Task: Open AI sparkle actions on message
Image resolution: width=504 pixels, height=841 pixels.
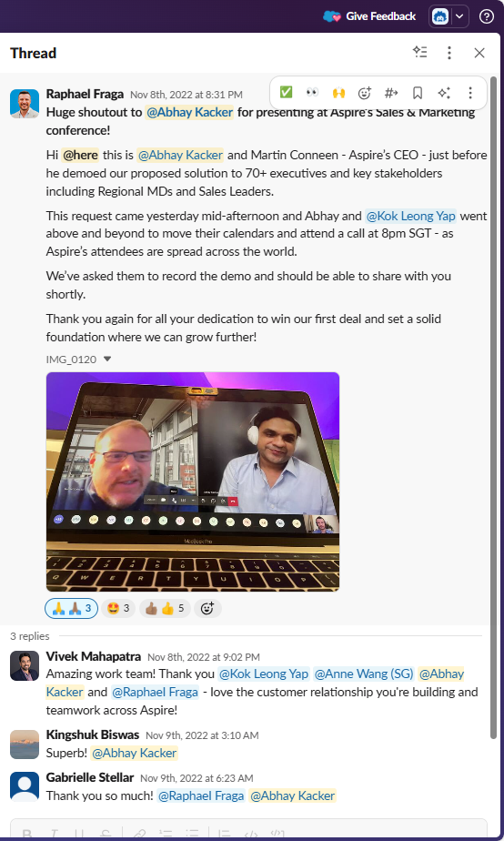Action: tap(443, 93)
